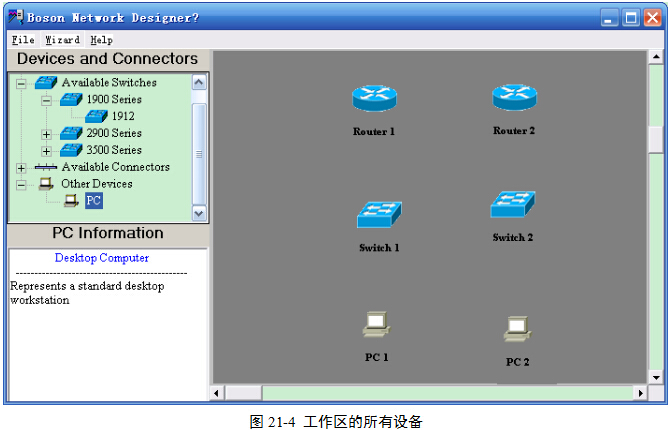Collapse the Other Devices tree node
The height and width of the screenshot is (430, 670).
(21, 185)
